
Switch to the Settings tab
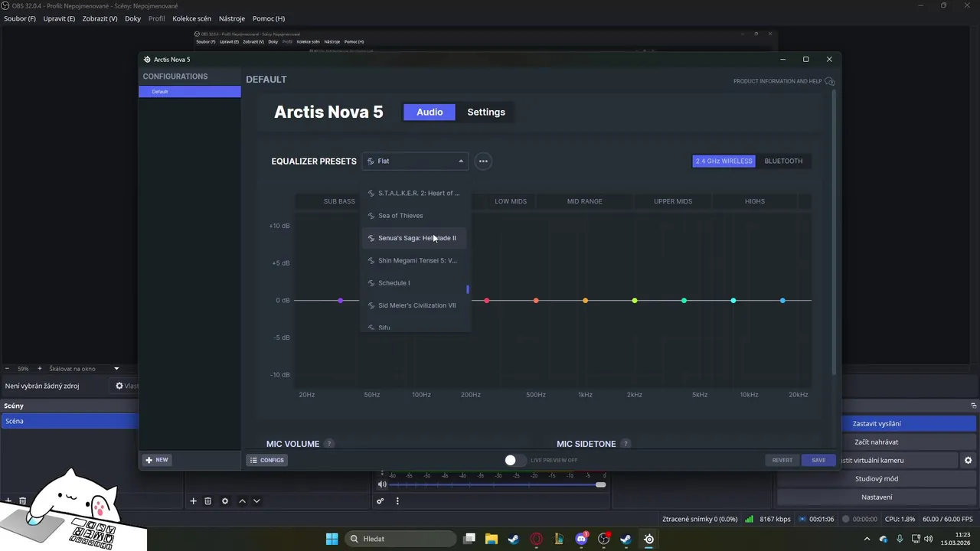point(486,112)
